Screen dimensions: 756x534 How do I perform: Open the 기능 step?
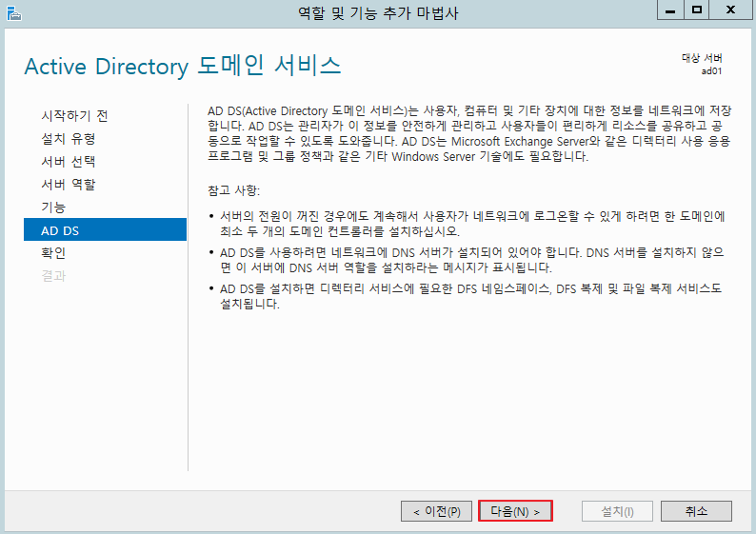click(53, 208)
